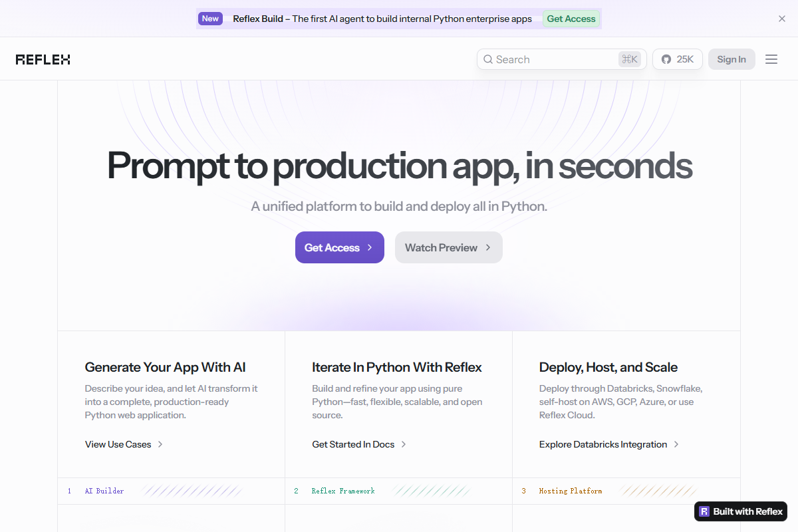
Task: Click the Sign In button
Action: coord(731,59)
